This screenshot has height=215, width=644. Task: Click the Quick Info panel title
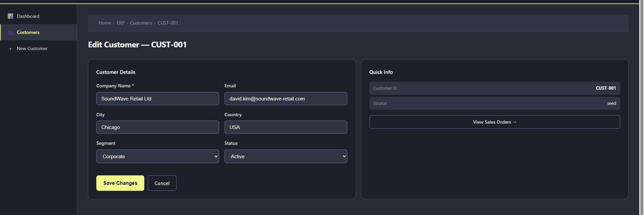pos(381,72)
